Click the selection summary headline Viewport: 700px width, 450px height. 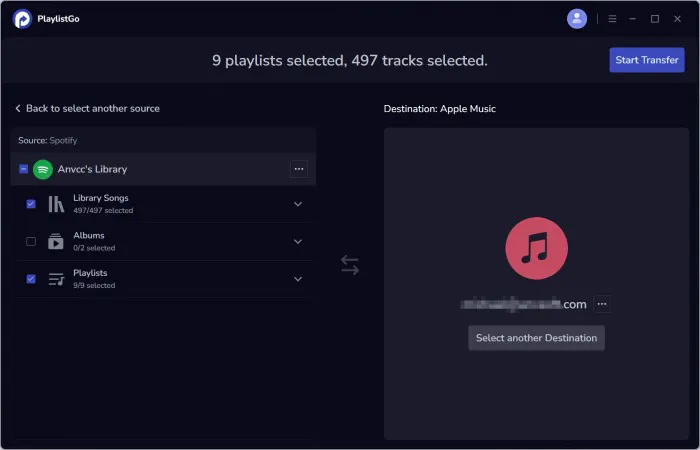350,60
